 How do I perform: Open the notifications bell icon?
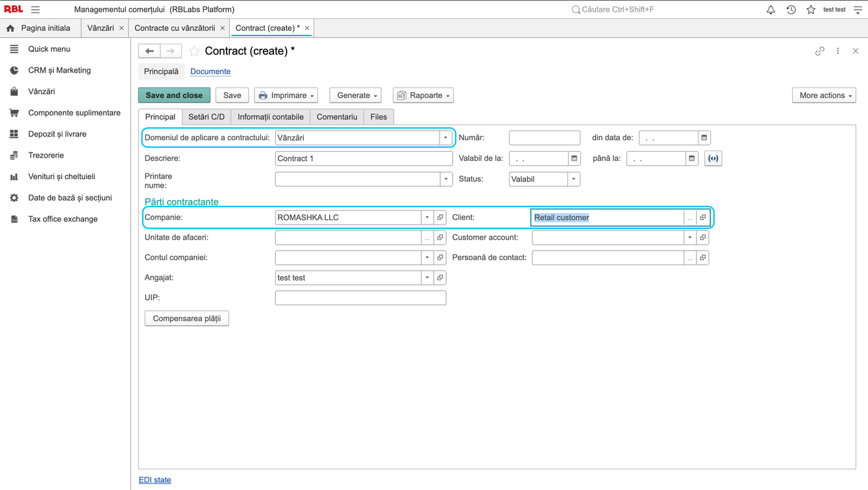[771, 10]
